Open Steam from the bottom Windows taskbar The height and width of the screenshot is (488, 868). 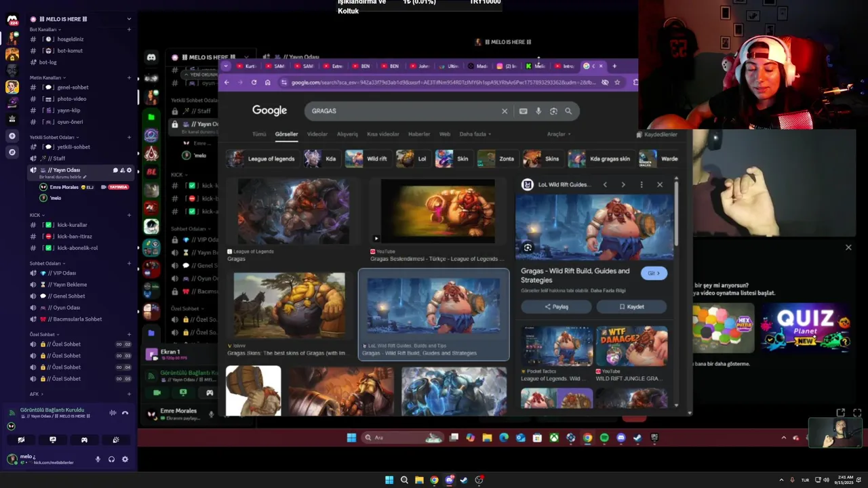pyautogui.click(x=464, y=480)
